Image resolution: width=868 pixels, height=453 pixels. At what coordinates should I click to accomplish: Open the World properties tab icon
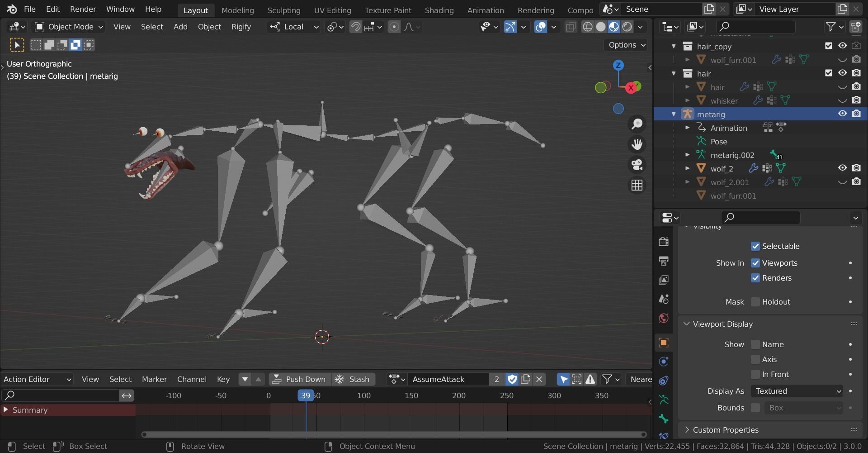click(664, 318)
